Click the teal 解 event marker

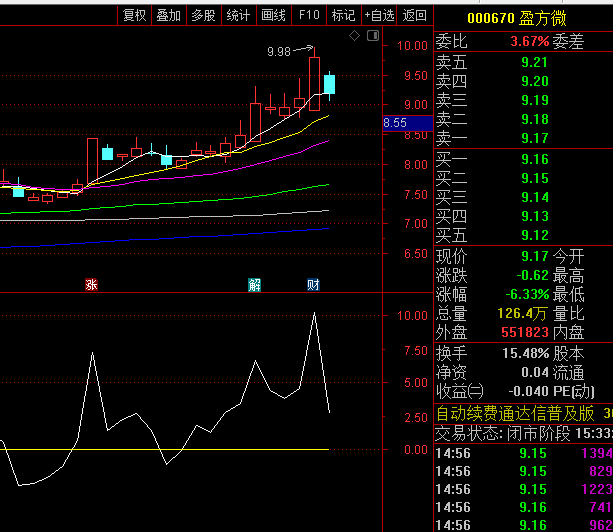[255, 285]
